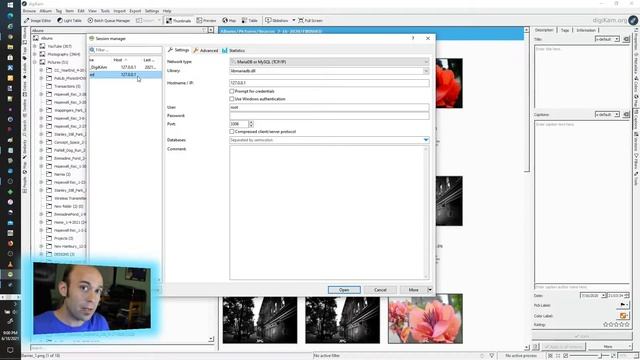640x360 pixels.
Task: Open the Settings menu in menu bar
Action: click(x=152, y=11)
